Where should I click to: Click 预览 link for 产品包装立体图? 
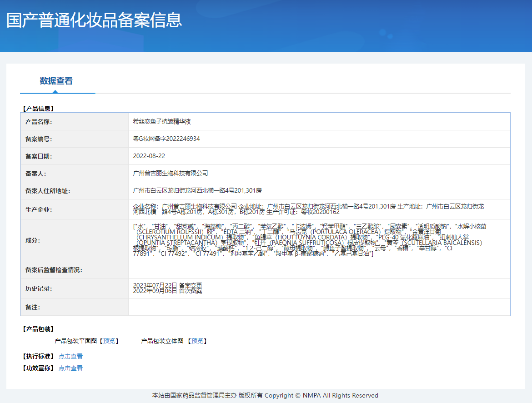[x=197, y=341]
